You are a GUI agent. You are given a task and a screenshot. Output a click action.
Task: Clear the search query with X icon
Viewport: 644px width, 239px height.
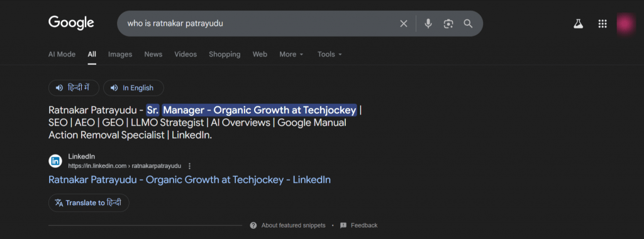404,24
